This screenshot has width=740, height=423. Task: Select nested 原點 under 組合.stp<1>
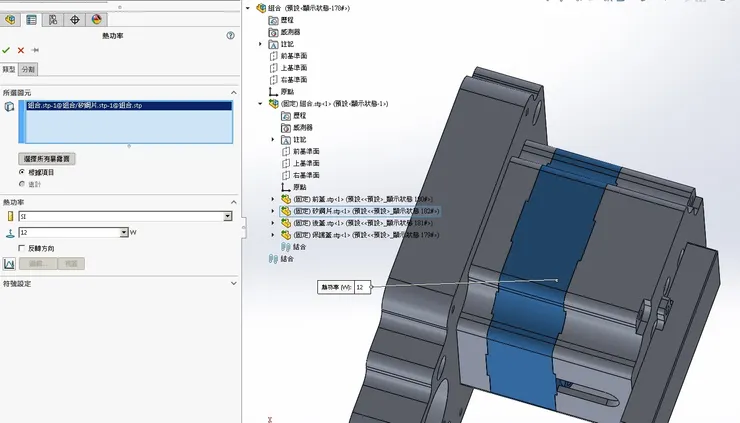294,187
